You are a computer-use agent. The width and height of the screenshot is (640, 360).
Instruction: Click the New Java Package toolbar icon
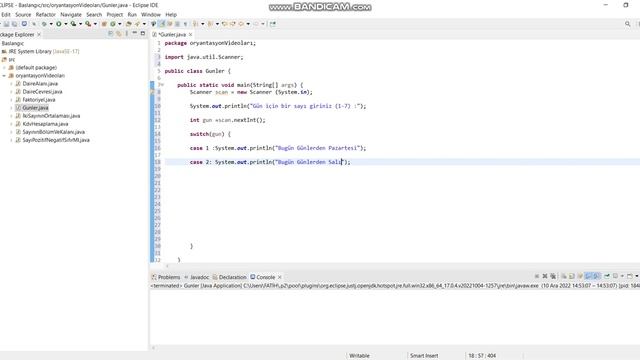click(x=104, y=24)
